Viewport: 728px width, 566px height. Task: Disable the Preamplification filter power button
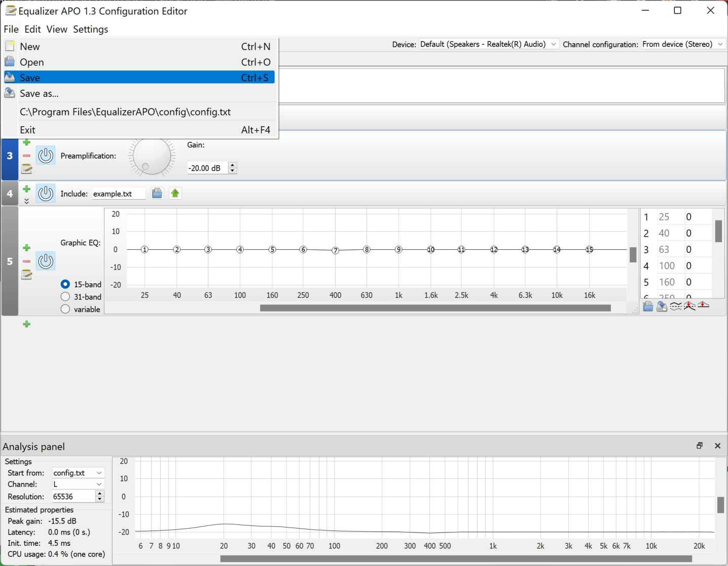pos(46,156)
